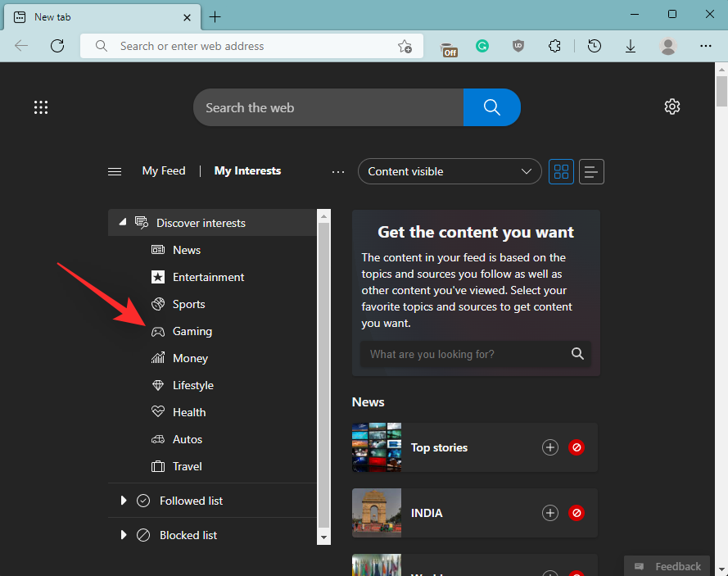Block the INDIA news source
728x576 pixels.
[577, 513]
